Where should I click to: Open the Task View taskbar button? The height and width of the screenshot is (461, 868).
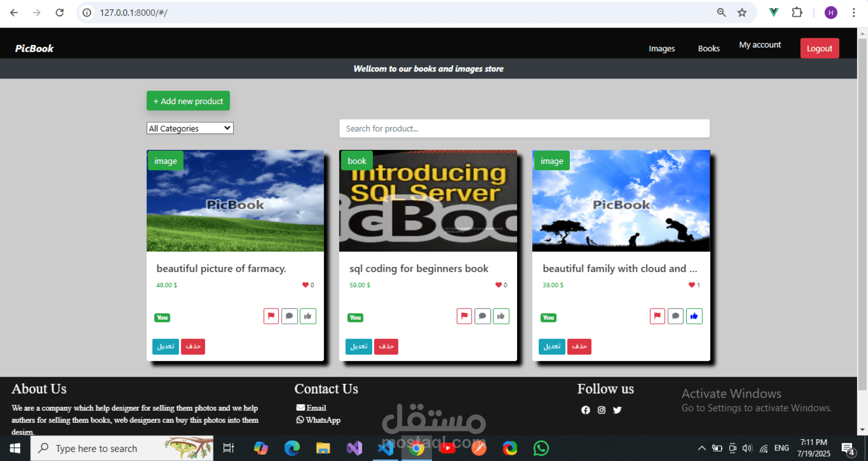click(229, 448)
